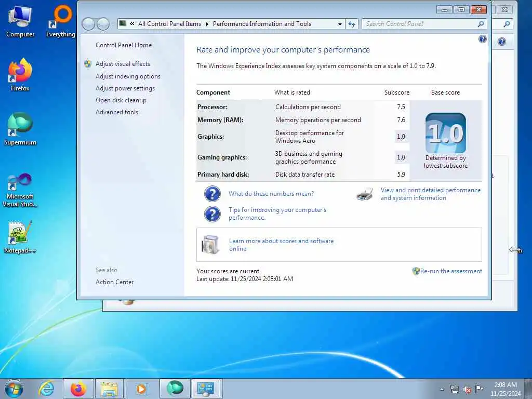
Task: Click the question icon beside 'What do these numbers mean?'
Action: [x=212, y=194]
